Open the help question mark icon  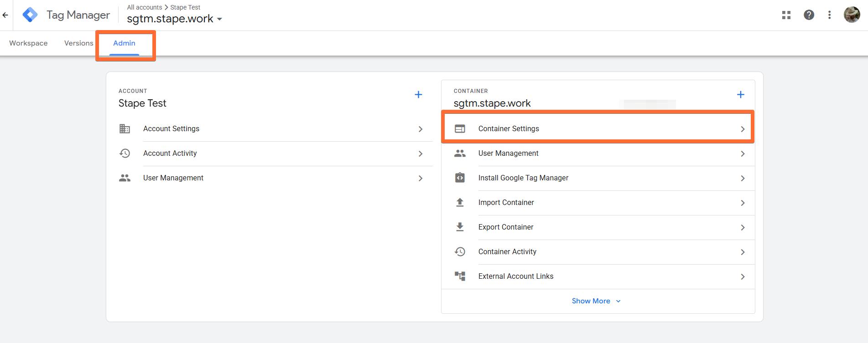click(x=809, y=15)
